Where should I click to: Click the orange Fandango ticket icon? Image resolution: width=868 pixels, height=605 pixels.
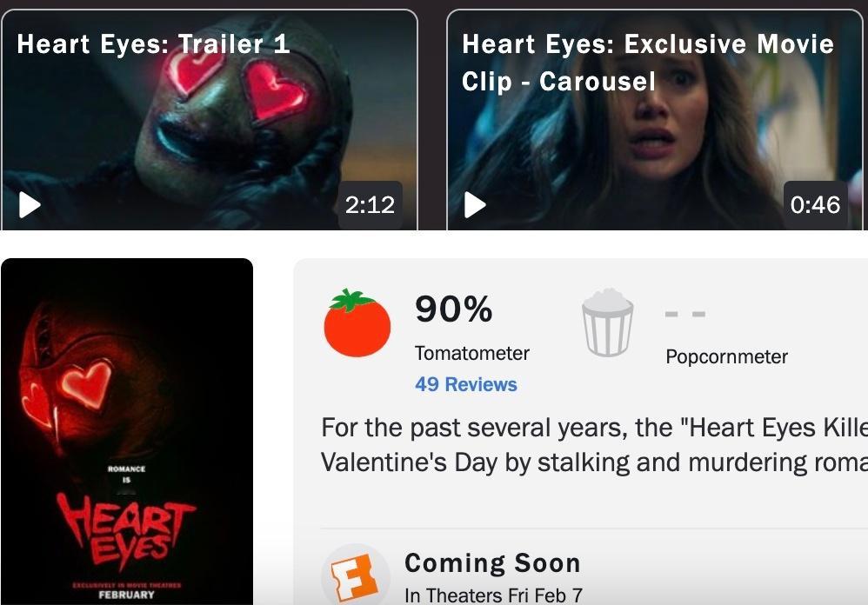pos(354,577)
